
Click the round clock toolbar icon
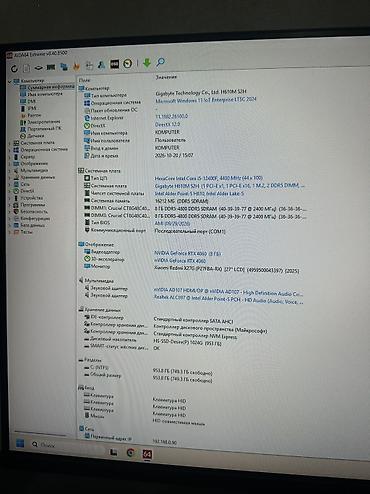(128, 63)
